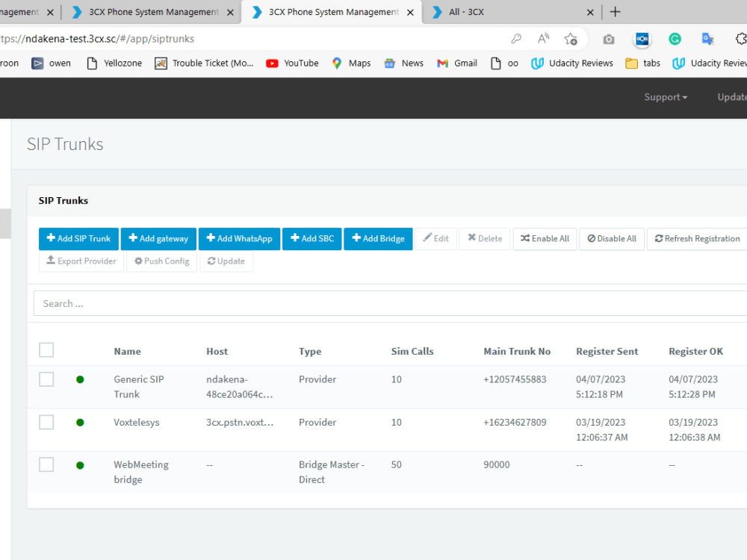Open the Support dropdown menu
The width and height of the screenshot is (747, 560).
(x=664, y=97)
